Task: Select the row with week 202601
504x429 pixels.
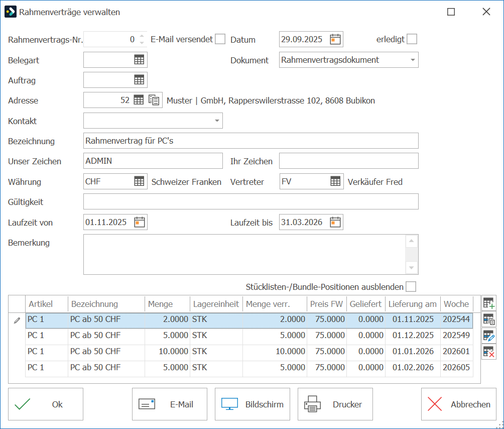Action: coord(249,352)
